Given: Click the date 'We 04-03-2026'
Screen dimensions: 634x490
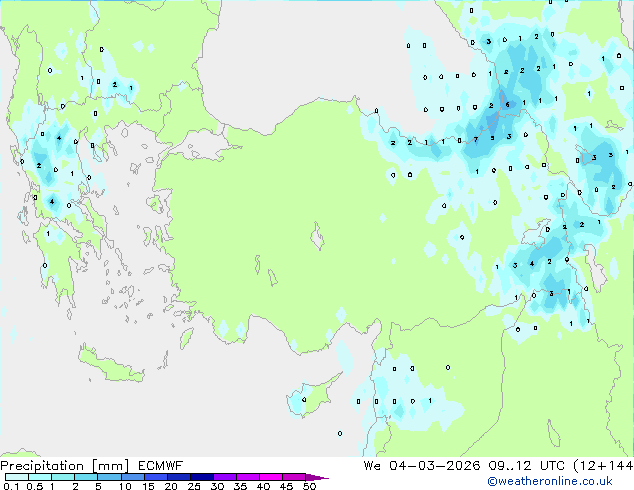Looking at the screenshot, I should coord(422,466).
